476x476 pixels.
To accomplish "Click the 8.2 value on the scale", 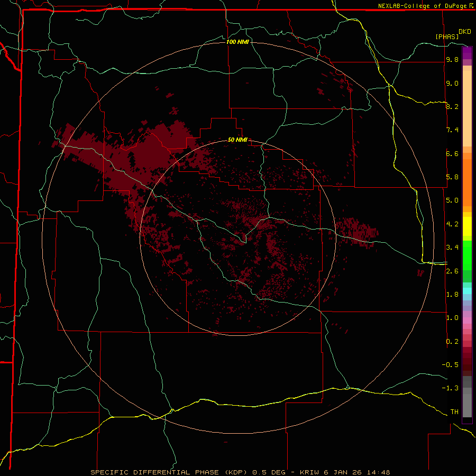I will (x=452, y=106).
